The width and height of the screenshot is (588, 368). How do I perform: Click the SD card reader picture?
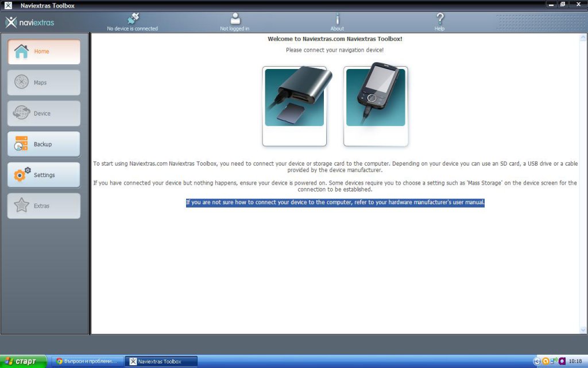click(x=295, y=106)
